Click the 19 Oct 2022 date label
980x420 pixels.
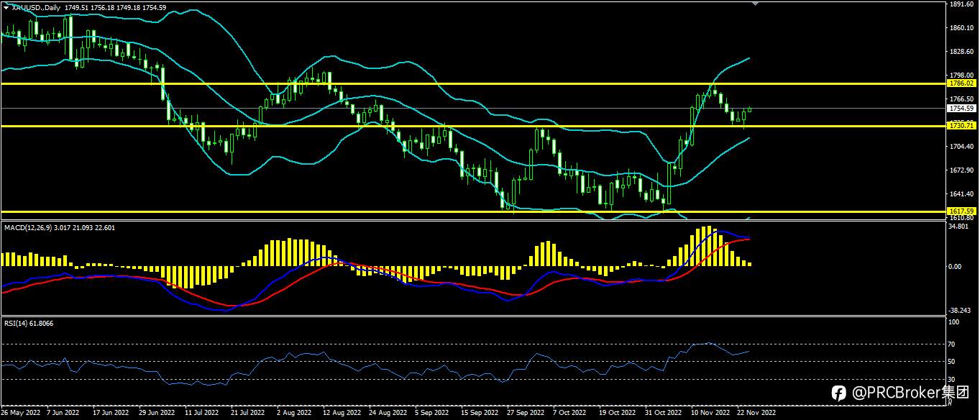(617, 414)
